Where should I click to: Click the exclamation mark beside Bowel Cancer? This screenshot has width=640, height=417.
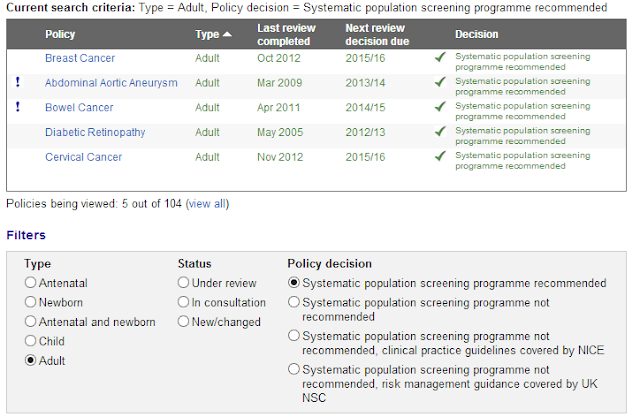coord(18,107)
